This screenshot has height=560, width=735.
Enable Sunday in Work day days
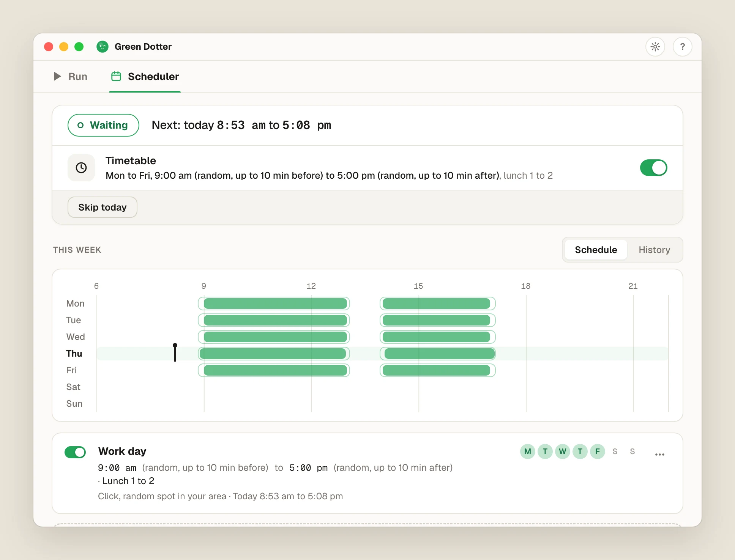pos(632,451)
